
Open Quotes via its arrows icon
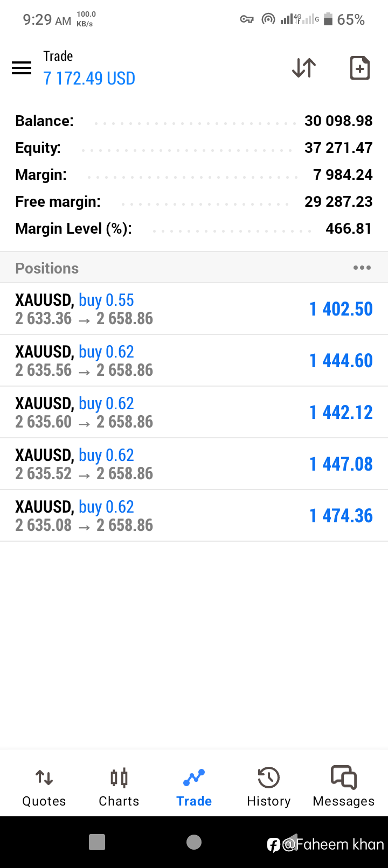coord(44,778)
